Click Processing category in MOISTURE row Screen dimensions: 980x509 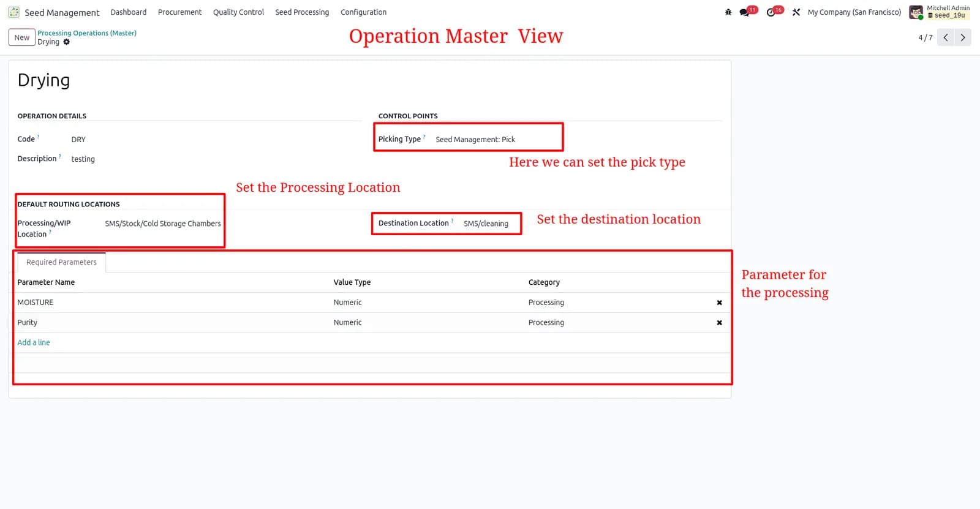pyautogui.click(x=546, y=303)
